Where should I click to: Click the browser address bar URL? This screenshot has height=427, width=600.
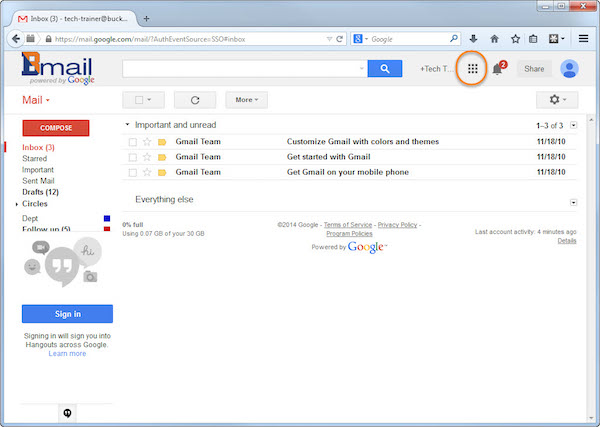click(150, 39)
